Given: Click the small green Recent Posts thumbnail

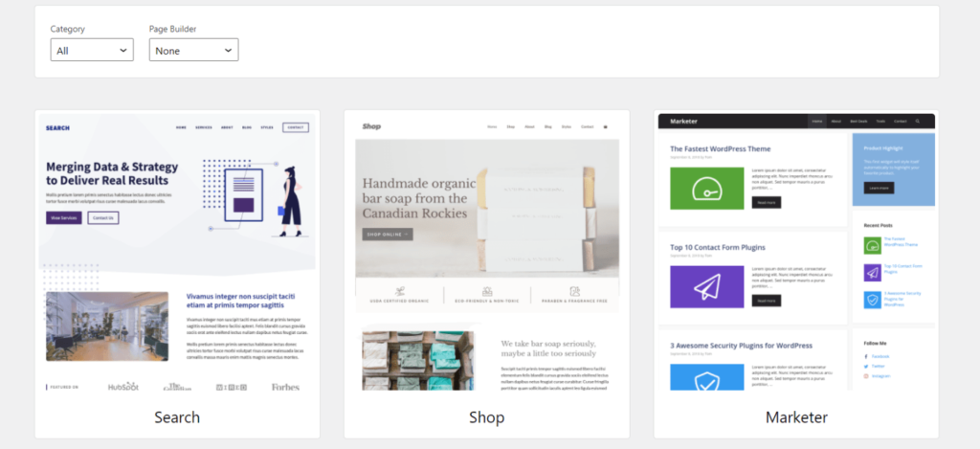Looking at the screenshot, I should tap(872, 245).
